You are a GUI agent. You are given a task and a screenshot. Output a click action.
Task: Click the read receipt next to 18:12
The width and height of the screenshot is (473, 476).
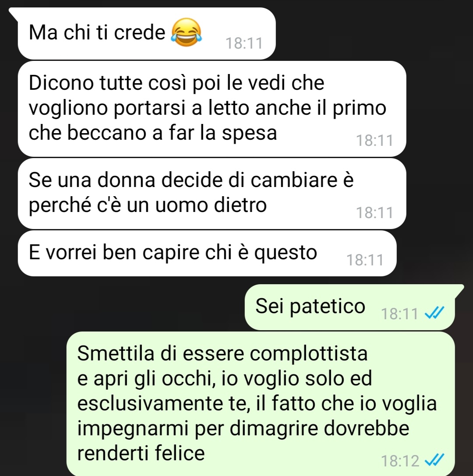pyautogui.click(x=434, y=460)
